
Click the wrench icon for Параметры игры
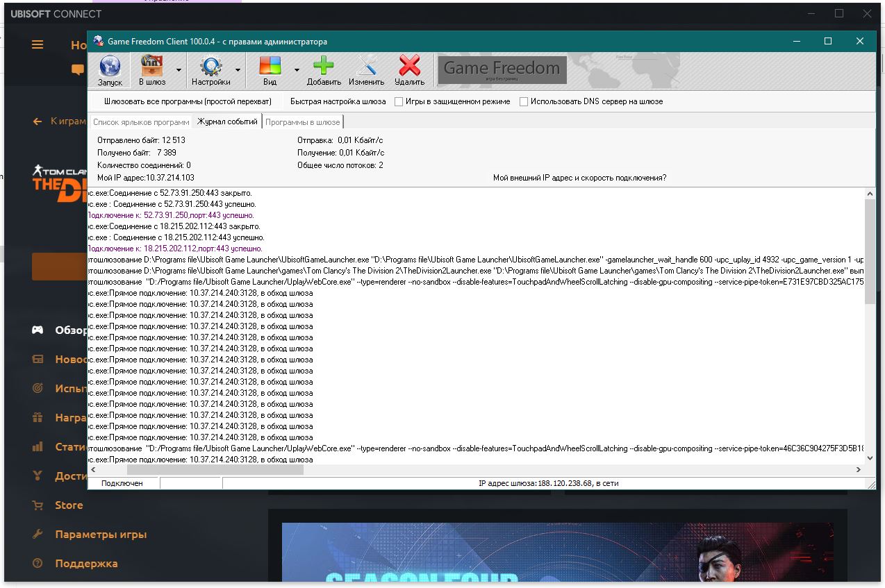[38, 535]
